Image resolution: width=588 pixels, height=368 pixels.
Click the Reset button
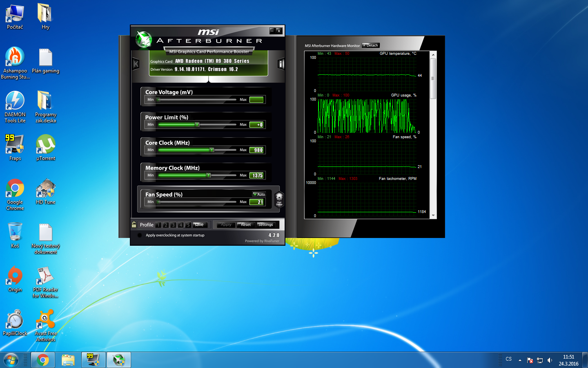246,224
